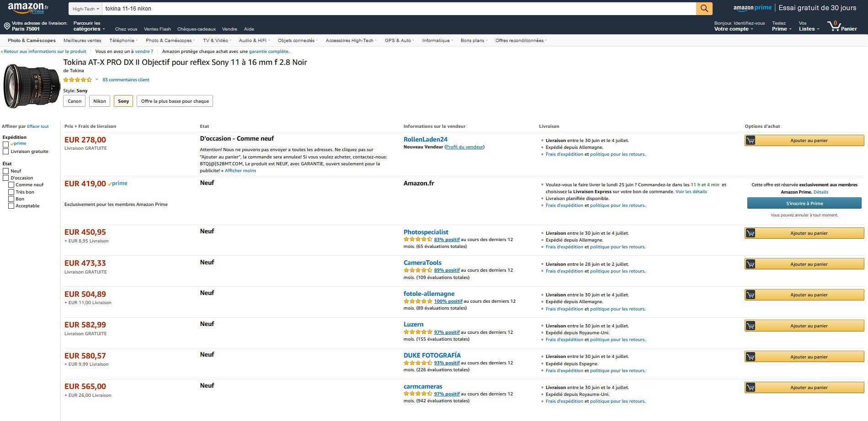This screenshot has height=421, width=868.
Task: Click the Photospecialist seller star rating
Action: click(x=418, y=239)
